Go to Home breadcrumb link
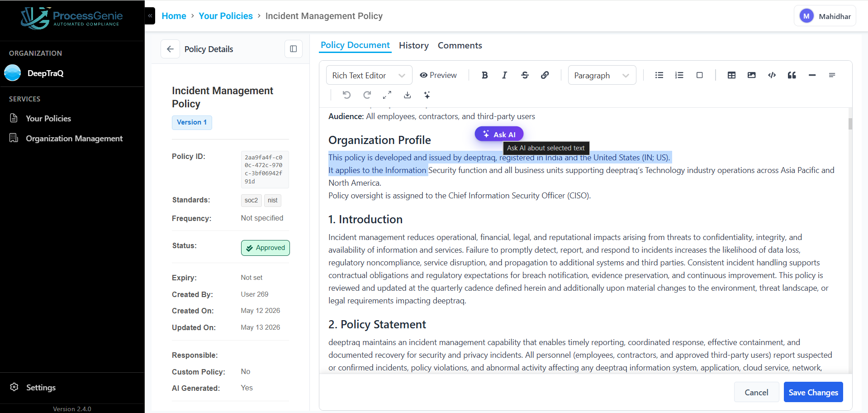Screen dimensions: 868x413 tap(174, 16)
